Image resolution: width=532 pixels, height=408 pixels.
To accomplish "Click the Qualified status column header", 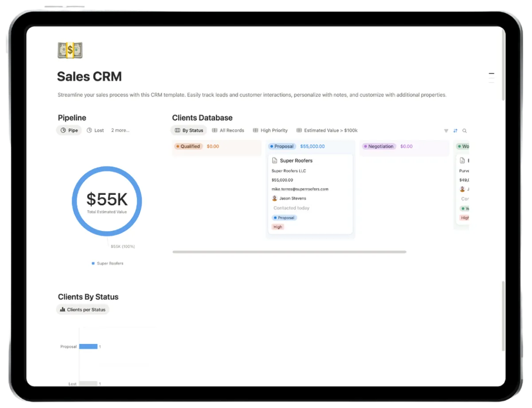I will [188, 146].
